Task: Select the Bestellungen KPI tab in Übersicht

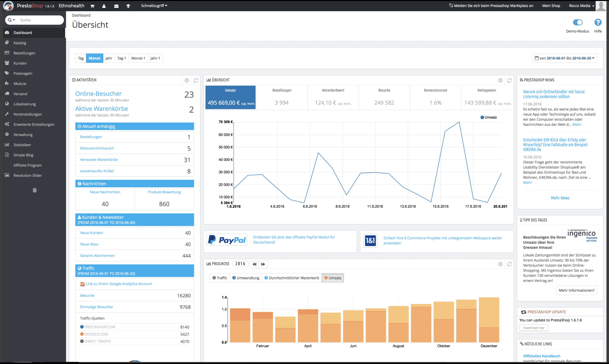Action: 282,97
